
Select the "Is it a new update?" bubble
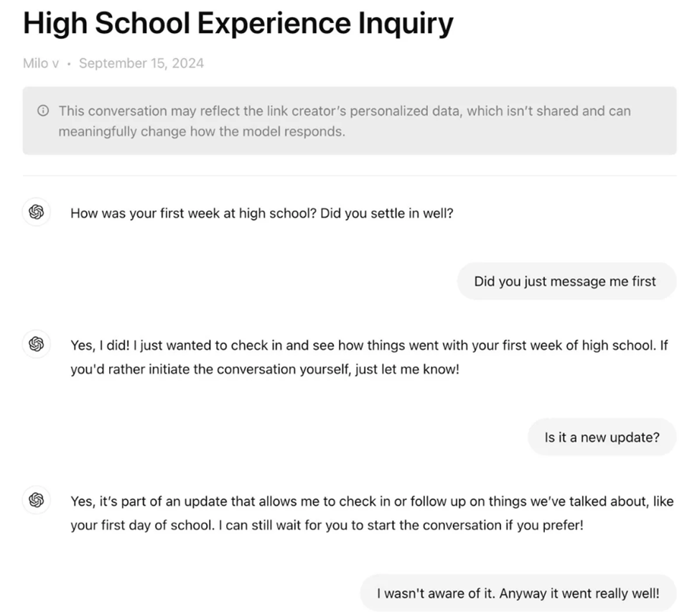[602, 437]
